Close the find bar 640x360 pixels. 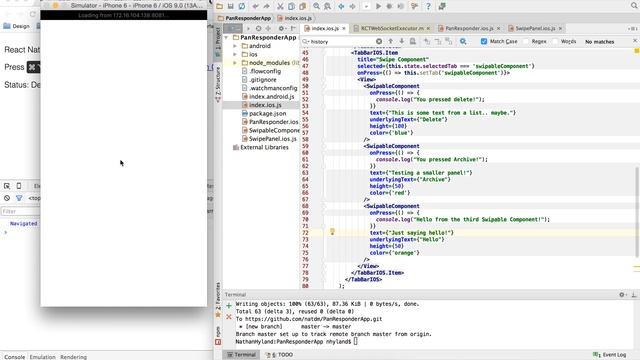[x=635, y=41]
